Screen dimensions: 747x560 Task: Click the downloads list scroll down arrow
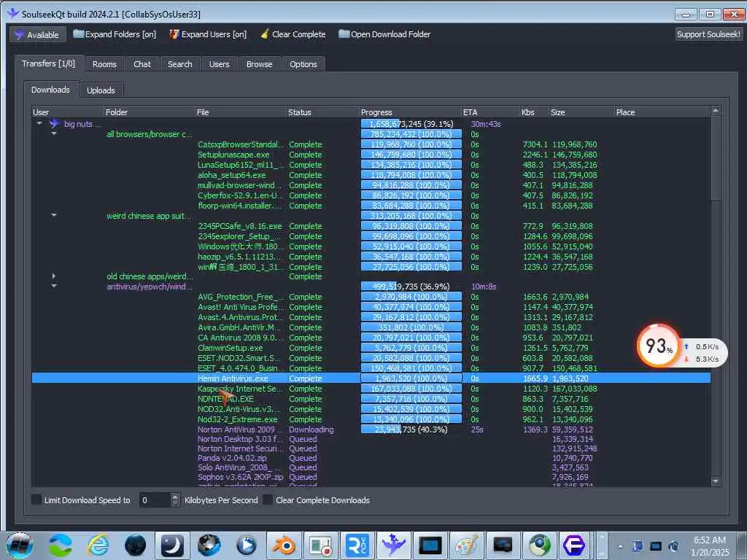[x=715, y=481]
